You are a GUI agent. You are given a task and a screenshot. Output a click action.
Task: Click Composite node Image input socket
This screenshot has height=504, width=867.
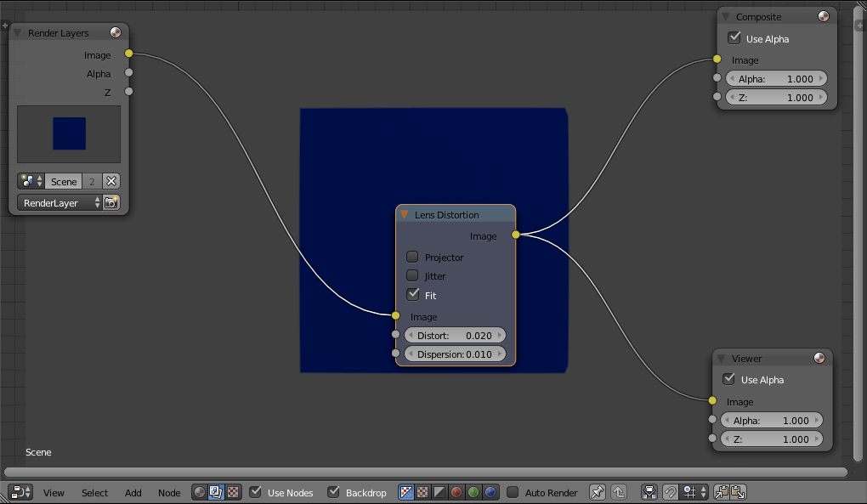(717, 59)
